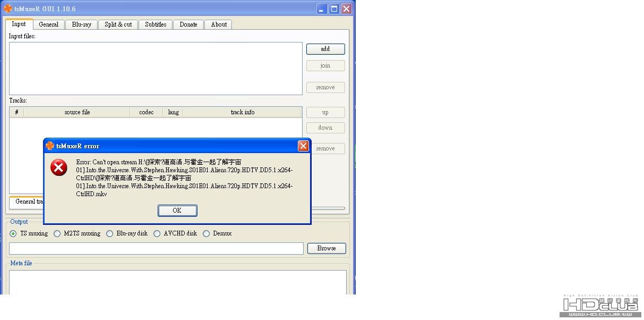
Task: Click the down track button
Action: 325,128
